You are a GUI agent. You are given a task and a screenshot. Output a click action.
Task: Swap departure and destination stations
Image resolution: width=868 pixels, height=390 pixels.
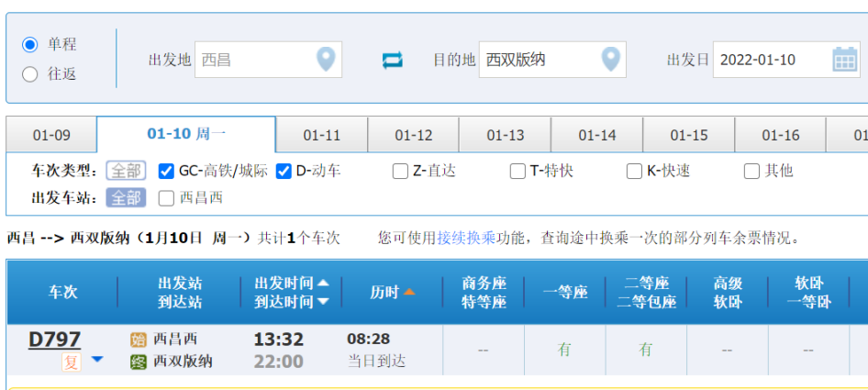pyautogui.click(x=393, y=60)
